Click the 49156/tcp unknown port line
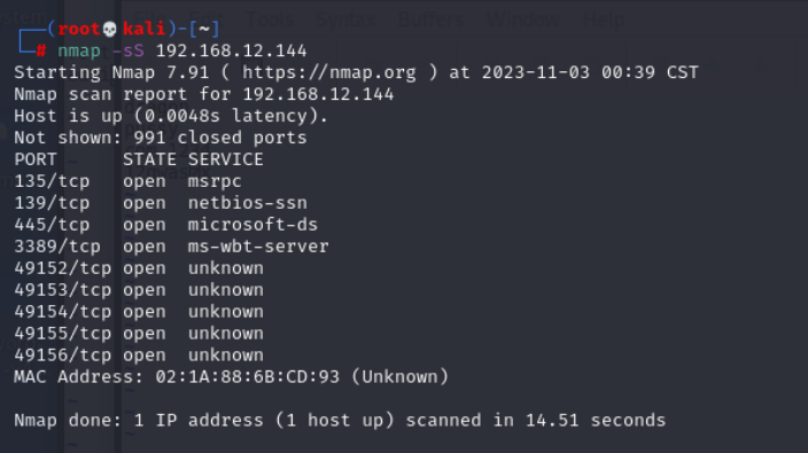Viewport: 808px width, 454px height. point(138,355)
